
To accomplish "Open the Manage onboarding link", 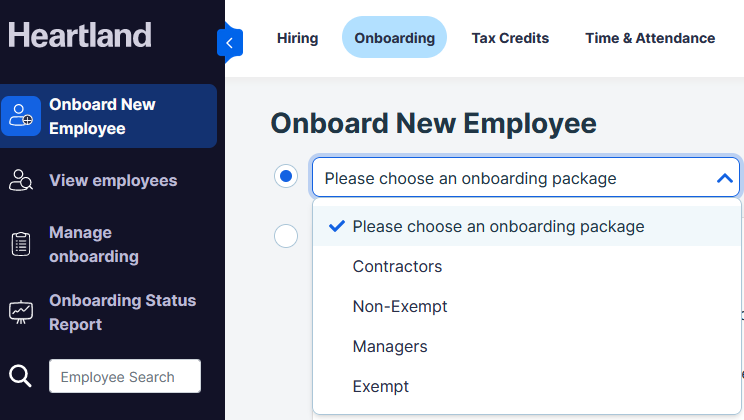I will click(x=94, y=244).
